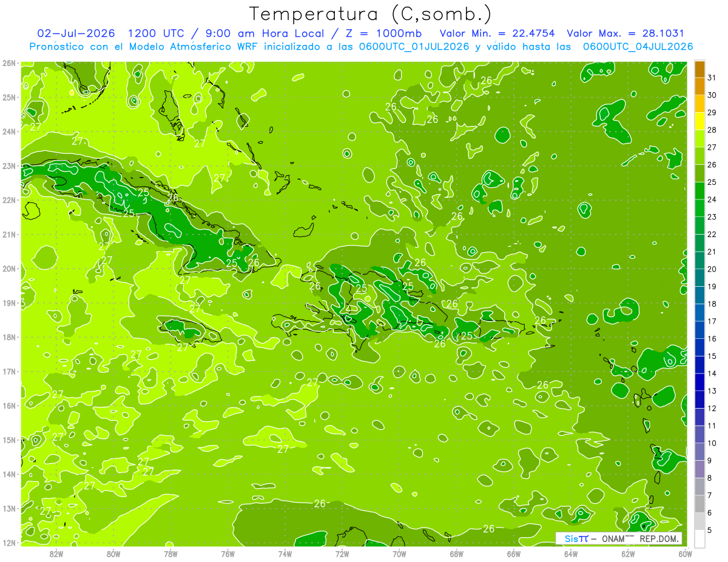Image resolution: width=728 pixels, height=562 pixels.
Task: Click the title "Temperatura (C,somb.)"
Action: [371, 14]
